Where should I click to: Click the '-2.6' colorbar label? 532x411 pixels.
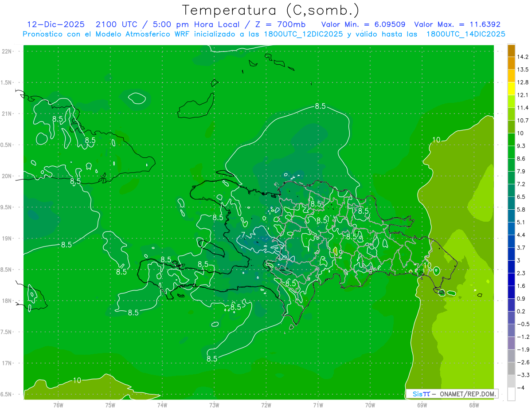pyautogui.click(x=523, y=362)
